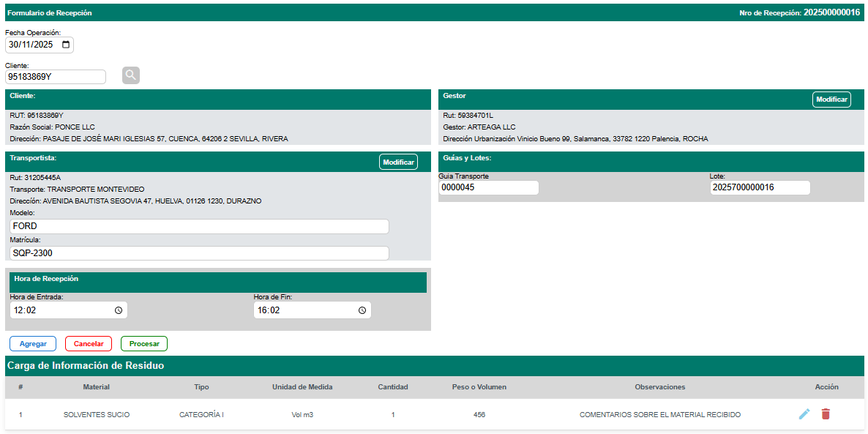Click the clock icon in Hora de Fin
Image resolution: width=868 pixels, height=434 pixels.
click(x=362, y=310)
